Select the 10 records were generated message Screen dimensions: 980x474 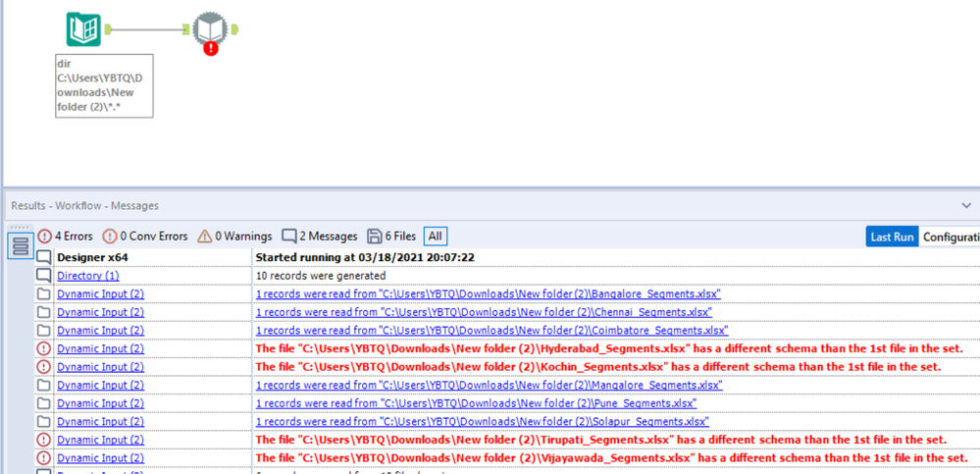[x=321, y=275]
